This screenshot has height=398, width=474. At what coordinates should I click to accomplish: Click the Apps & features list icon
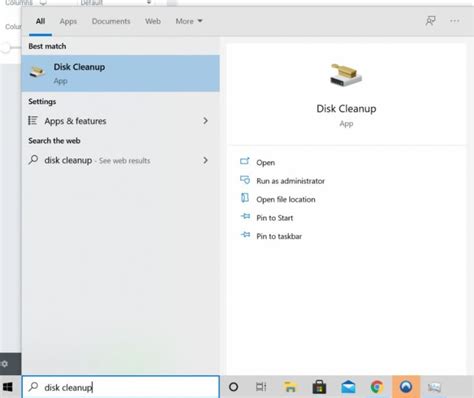tap(33, 120)
